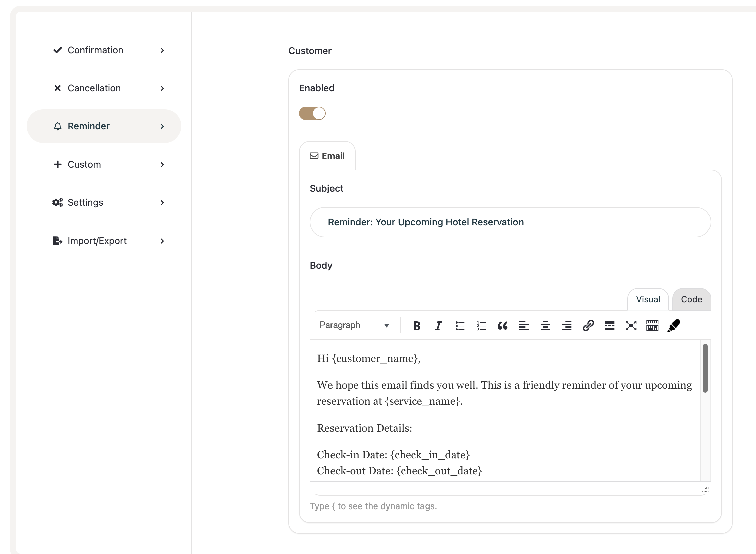Click the highlighter marker icon
Viewport: 756px width, 554px height.
(673, 326)
